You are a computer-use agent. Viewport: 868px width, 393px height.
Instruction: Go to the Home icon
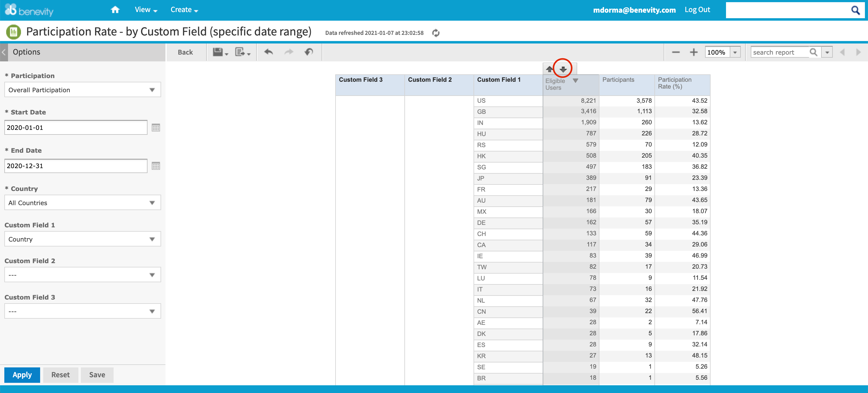click(115, 10)
